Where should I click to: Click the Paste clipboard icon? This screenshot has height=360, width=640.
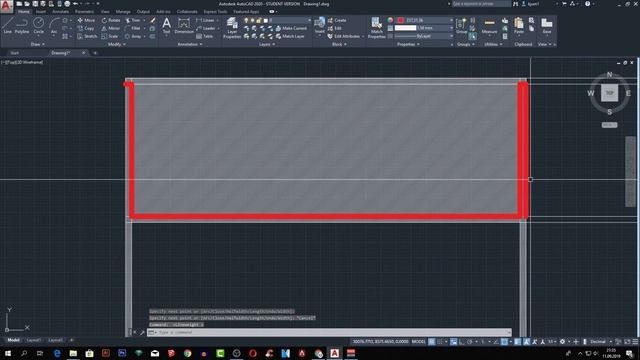(519, 25)
